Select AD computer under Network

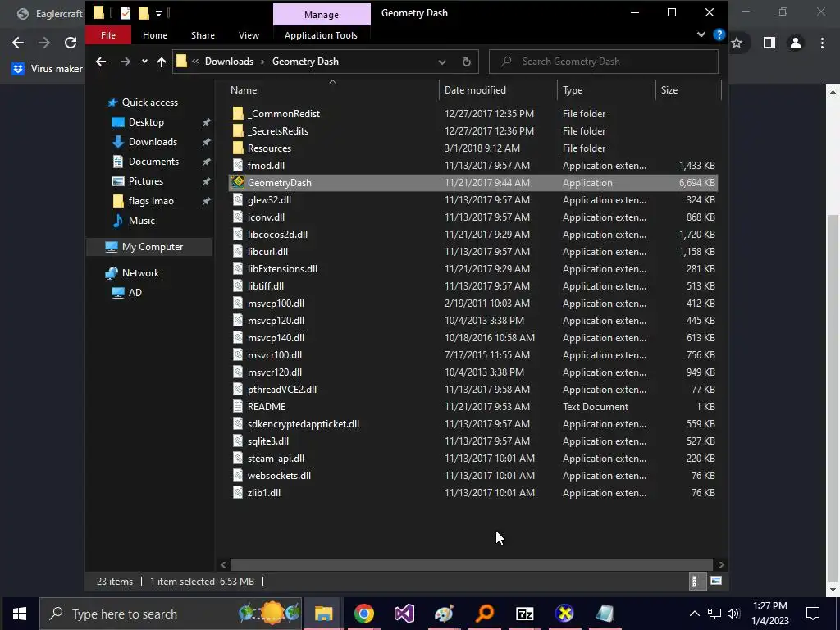tap(135, 293)
